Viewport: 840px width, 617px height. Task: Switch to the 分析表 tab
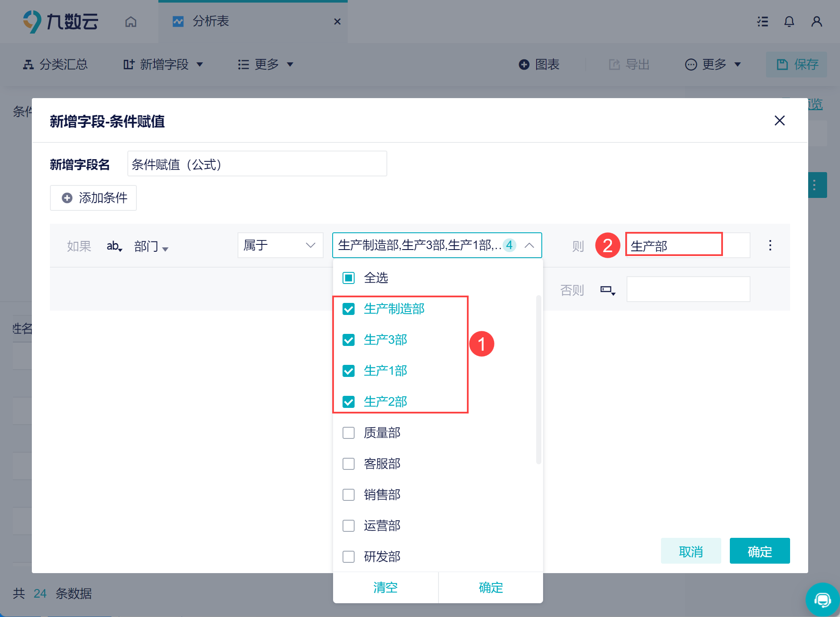(211, 22)
